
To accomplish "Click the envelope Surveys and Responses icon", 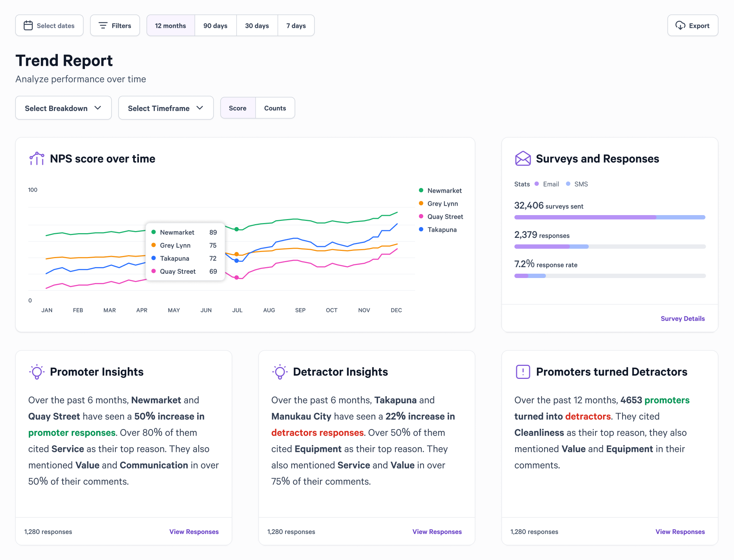I will 523,158.
